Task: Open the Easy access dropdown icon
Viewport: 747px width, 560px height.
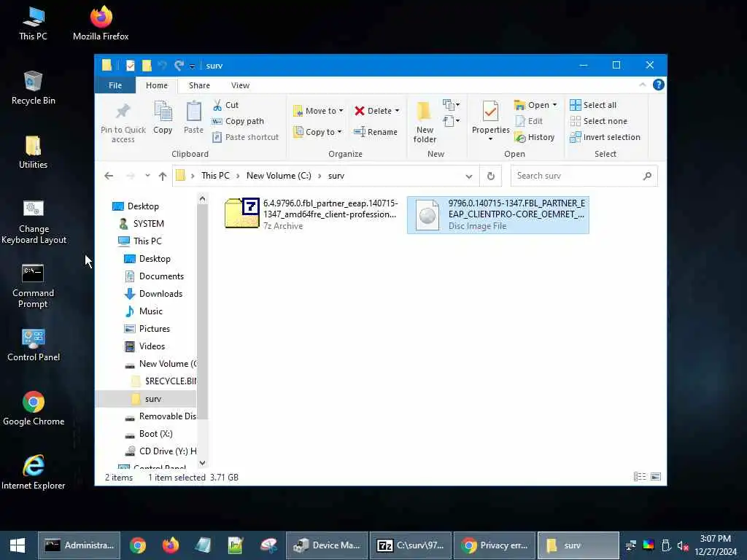Action: point(451,121)
